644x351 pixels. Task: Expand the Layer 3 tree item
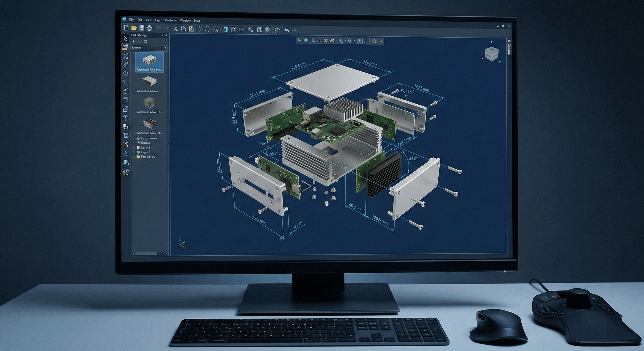133,152
